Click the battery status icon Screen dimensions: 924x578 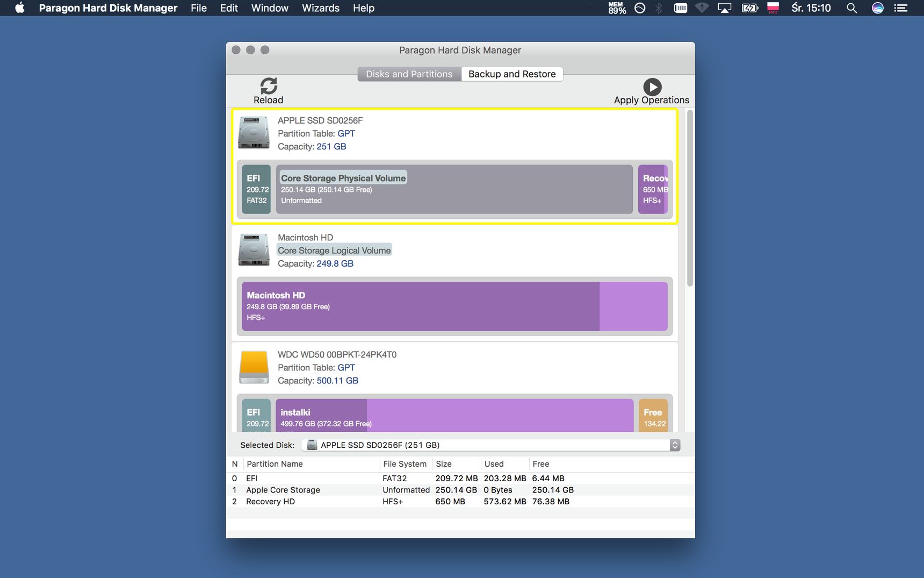point(749,8)
